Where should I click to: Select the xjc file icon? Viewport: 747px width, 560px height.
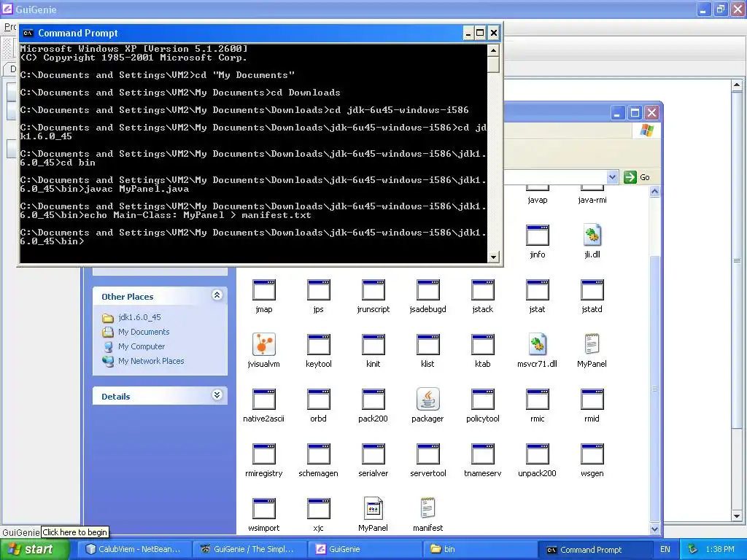coord(318,510)
